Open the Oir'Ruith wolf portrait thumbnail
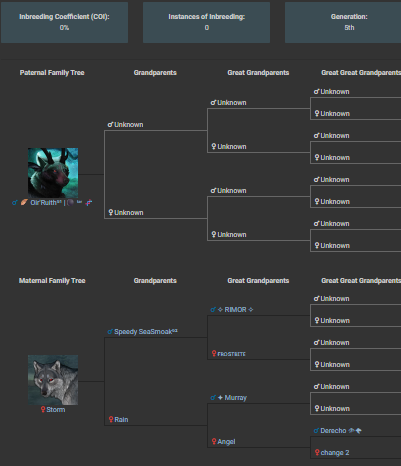This screenshot has width=401, height=466. 53,173
